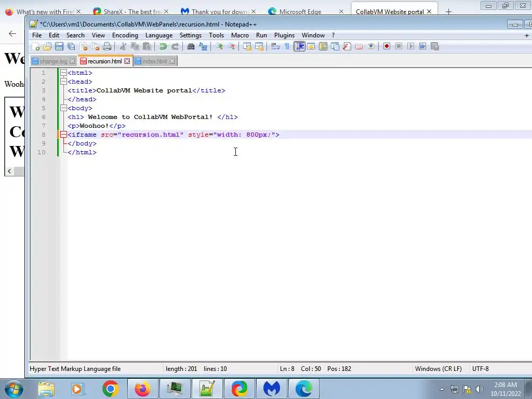Toggle synchronized horizontal scrolling
The image size is (532, 399).
click(259, 46)
